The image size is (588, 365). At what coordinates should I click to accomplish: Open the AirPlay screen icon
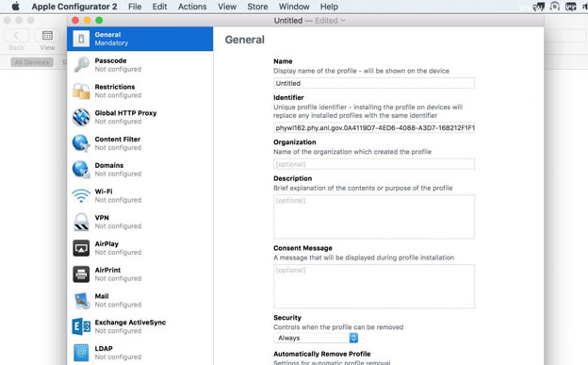[81, 248]
